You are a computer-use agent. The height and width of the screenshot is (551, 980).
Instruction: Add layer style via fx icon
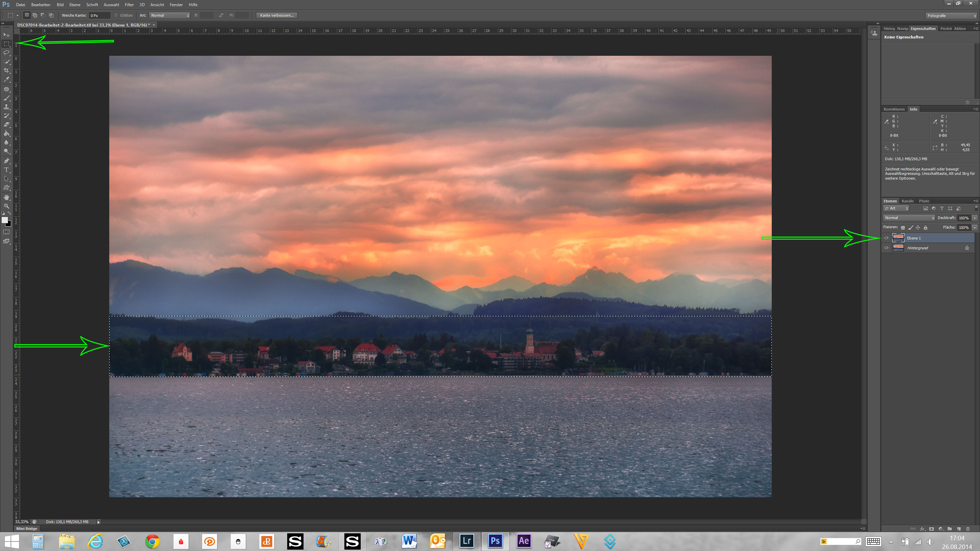pyautogui.click(x=922, y=529)
